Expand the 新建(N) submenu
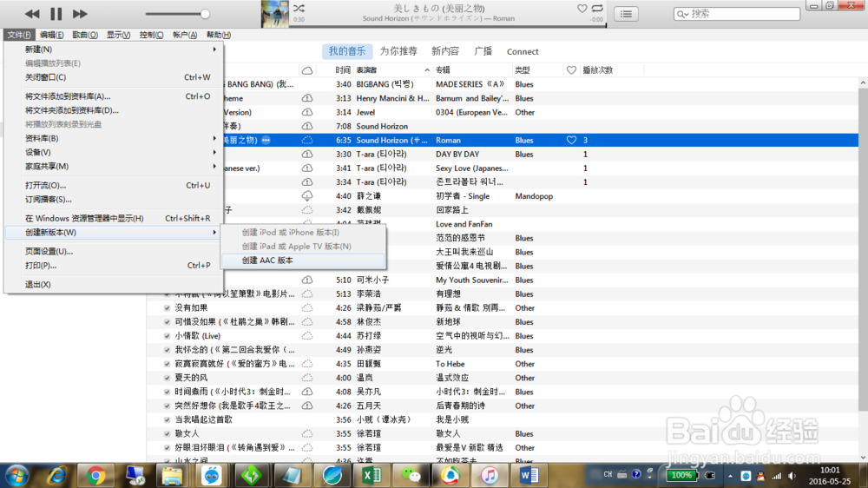This screenshot has width=868, height=488. point(114,49)
